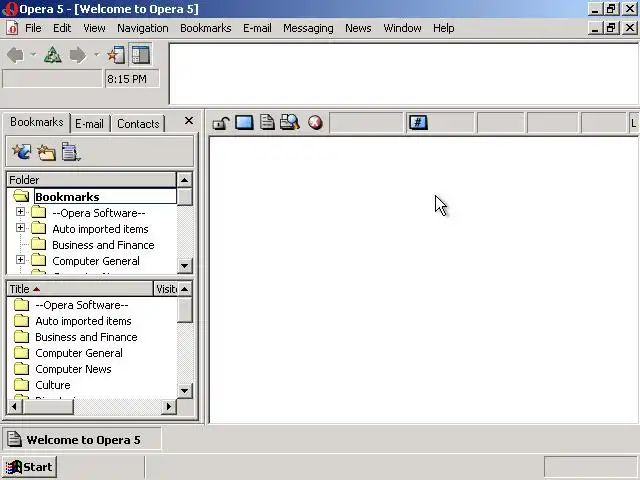Open the back history dropdown arrow
Image resolution: width=640 pixels, height=480 pixels.
coord(33,54)
